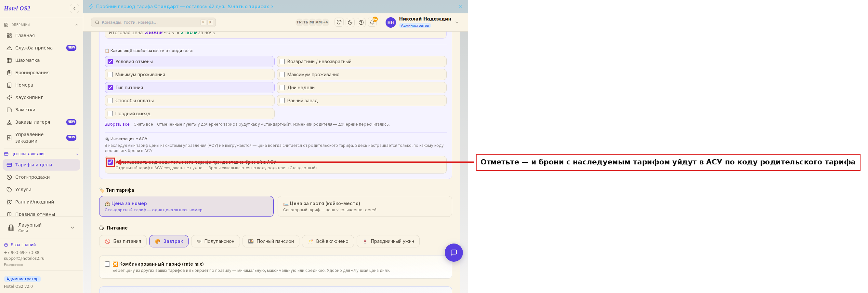Collapse the ЦЕНООБРАЗОВАНИЕ sidebar section
868x293 pixels.
76,154
